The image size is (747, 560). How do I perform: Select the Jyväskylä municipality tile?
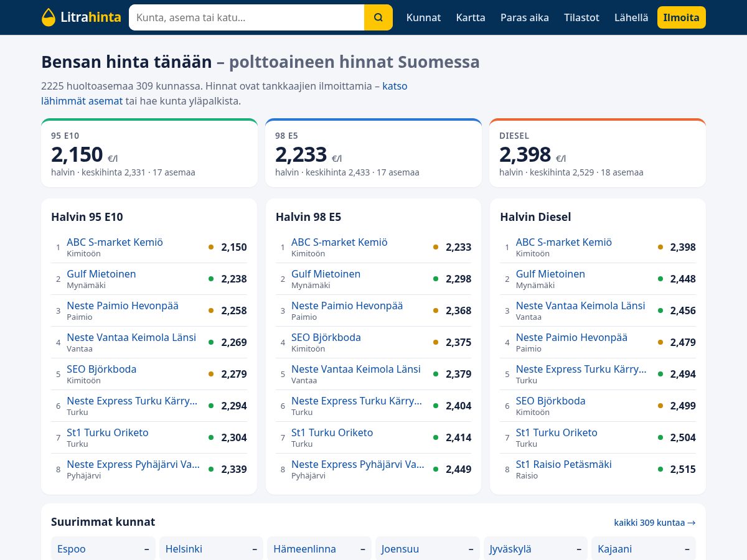[535, 549]
